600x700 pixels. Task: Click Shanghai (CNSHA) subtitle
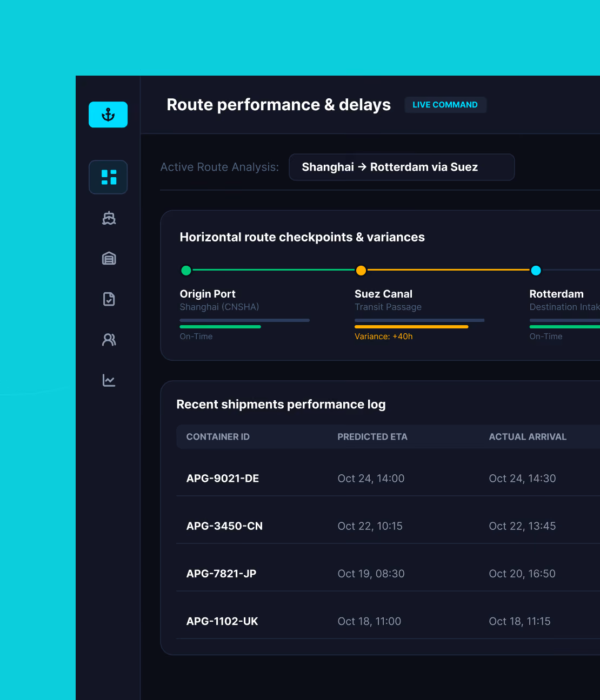point(219,307)
